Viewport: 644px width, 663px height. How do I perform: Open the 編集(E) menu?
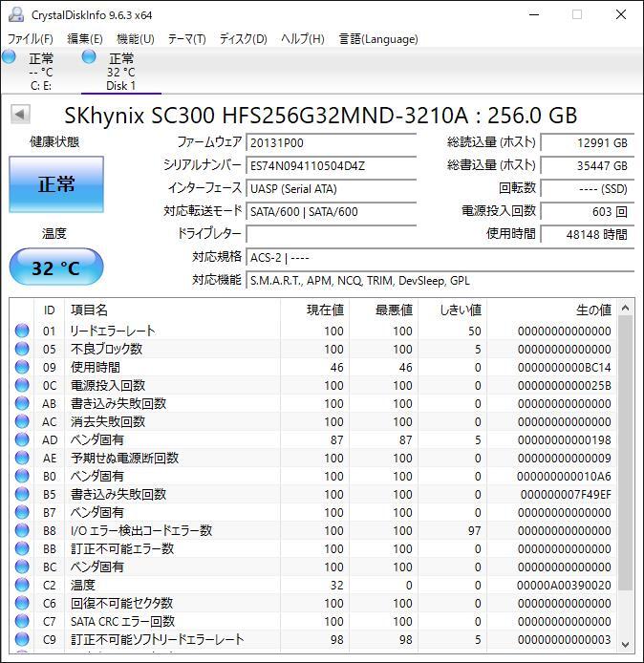pos(85,39)
